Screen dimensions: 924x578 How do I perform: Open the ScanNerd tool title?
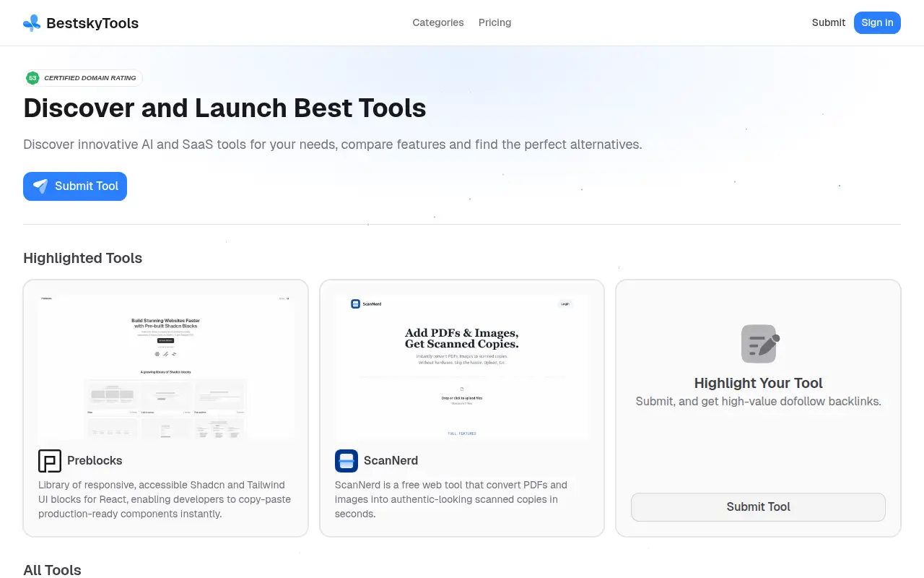click(x=391, y=460)
